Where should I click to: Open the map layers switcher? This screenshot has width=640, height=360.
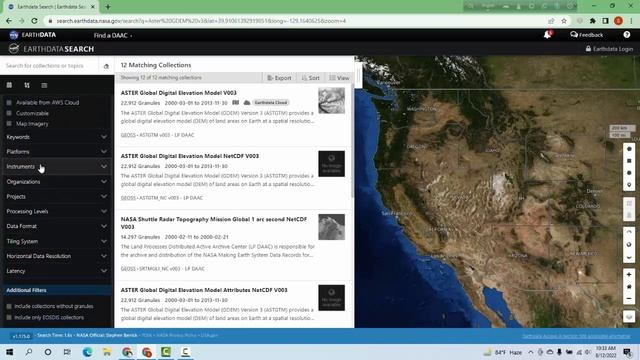pyautogui.click(x=629, y=316)
